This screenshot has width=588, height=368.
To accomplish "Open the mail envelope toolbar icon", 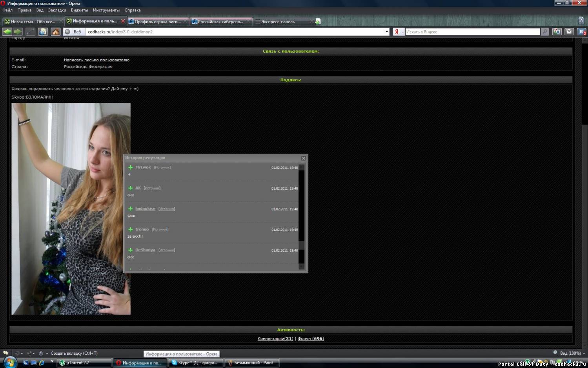I will click(569, 32).
